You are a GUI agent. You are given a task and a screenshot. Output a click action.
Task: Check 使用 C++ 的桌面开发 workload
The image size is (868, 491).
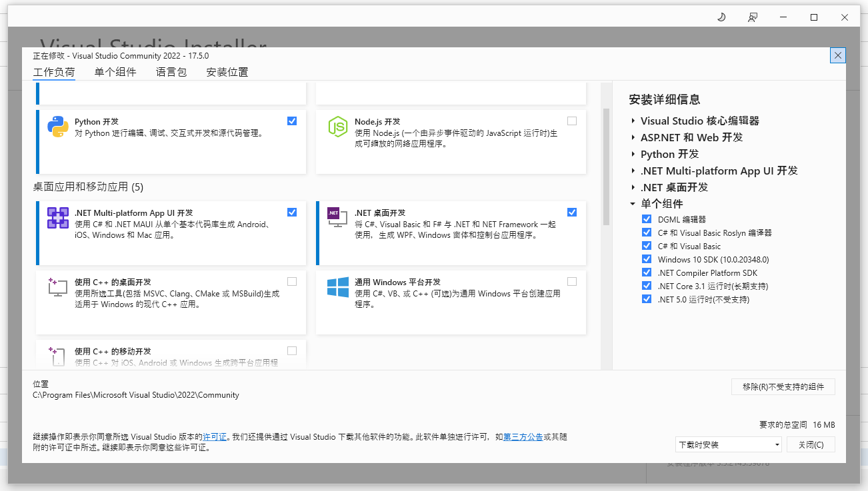click(292, 281)
